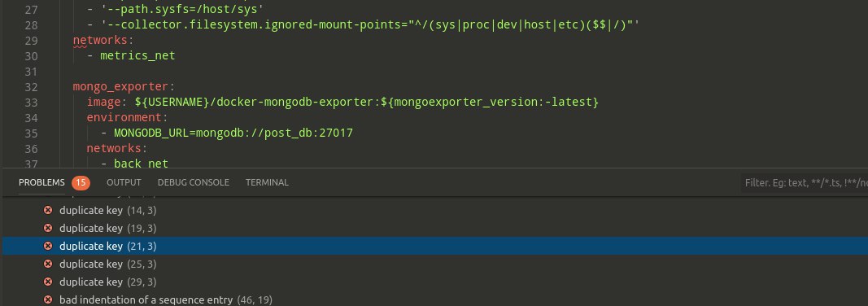The height and width of the screenshot is (306, 868).
Task: Click the problems filter input field
Action: point(805,182)
